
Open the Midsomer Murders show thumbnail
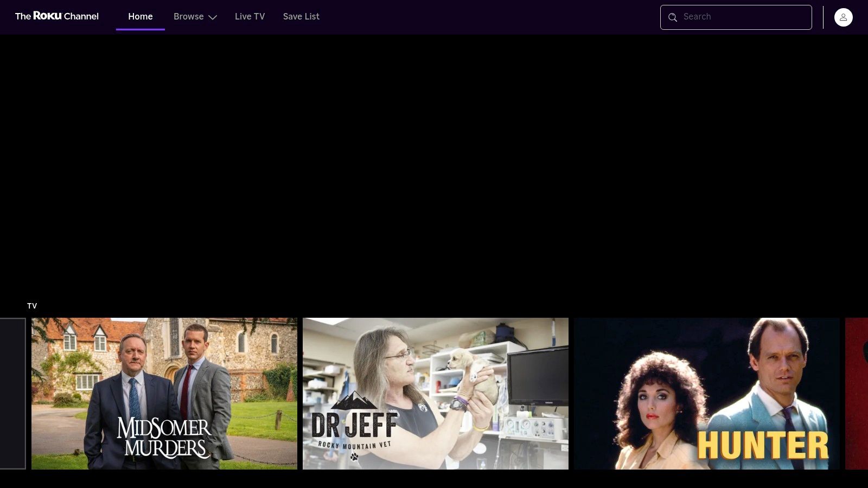(x=164, y=394)
